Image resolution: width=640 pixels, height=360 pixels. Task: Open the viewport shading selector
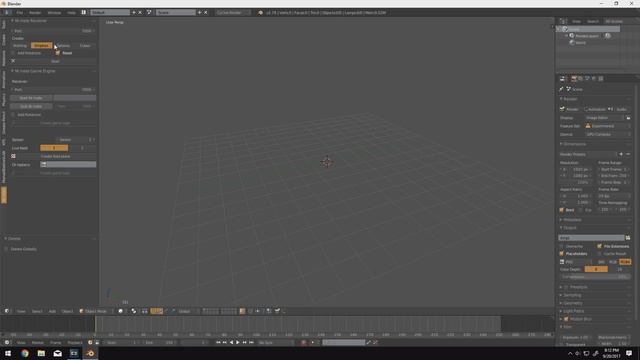(x=120, y=311)
